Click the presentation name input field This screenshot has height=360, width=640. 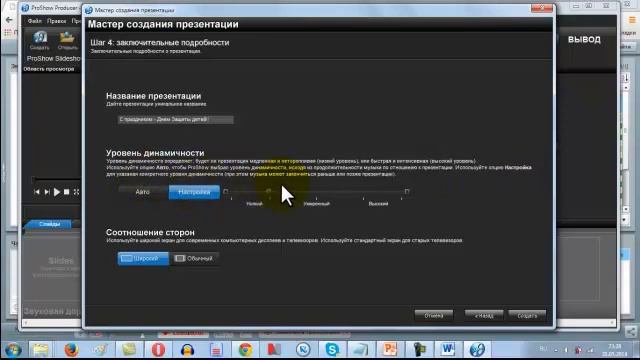coord(176,120)
